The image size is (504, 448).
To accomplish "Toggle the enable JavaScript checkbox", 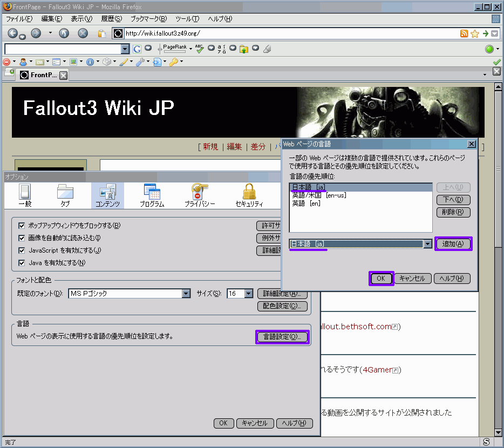I will pos(22,250).
